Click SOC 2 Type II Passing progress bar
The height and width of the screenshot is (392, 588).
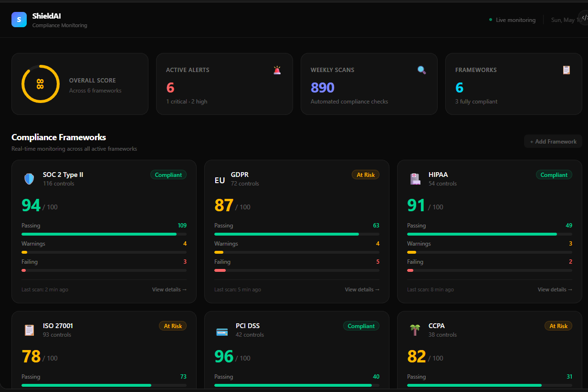[104, 234]
